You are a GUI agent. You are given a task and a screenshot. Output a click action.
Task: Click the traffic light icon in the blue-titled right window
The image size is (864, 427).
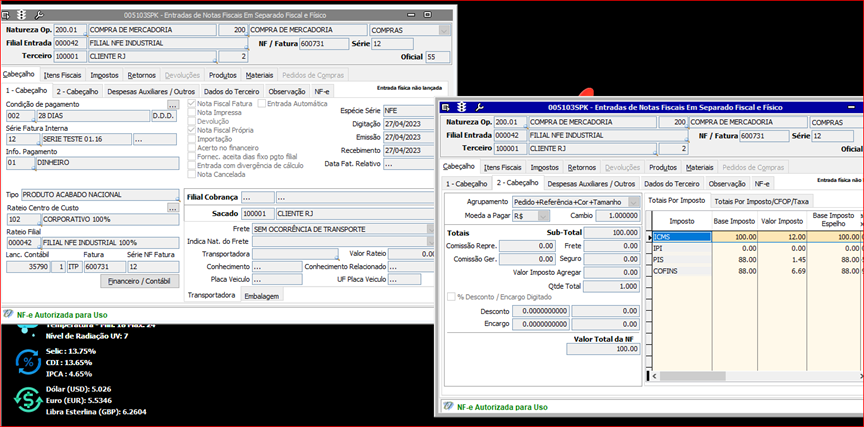coord(463,107)
